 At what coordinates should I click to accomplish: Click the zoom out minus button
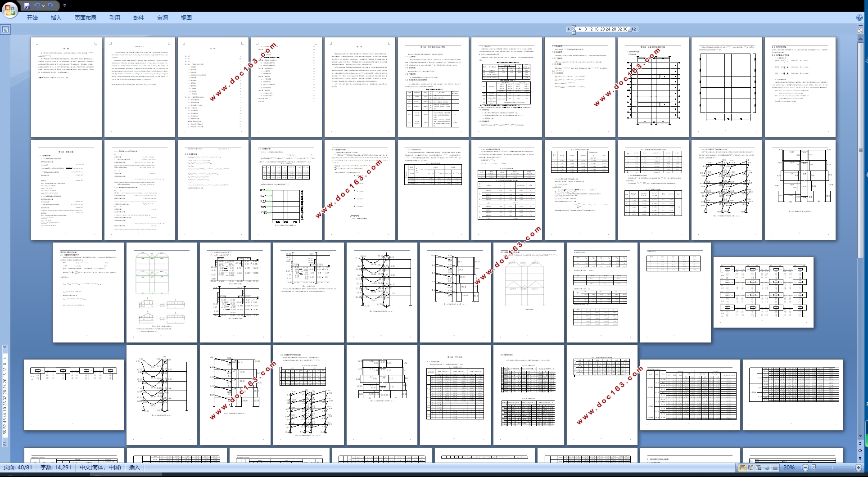[805, 468]
